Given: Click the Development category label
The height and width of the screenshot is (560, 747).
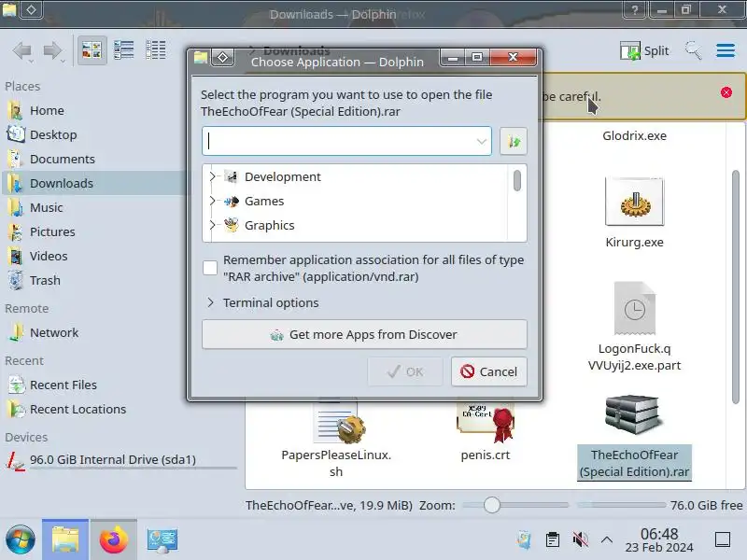Looking at the screenshot, I should (283, 176).
